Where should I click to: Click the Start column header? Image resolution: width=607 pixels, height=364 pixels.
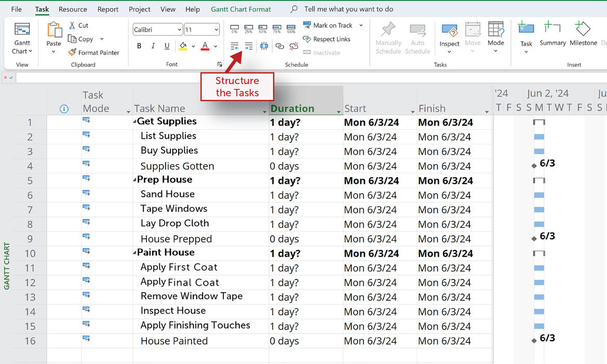(380, 101)
